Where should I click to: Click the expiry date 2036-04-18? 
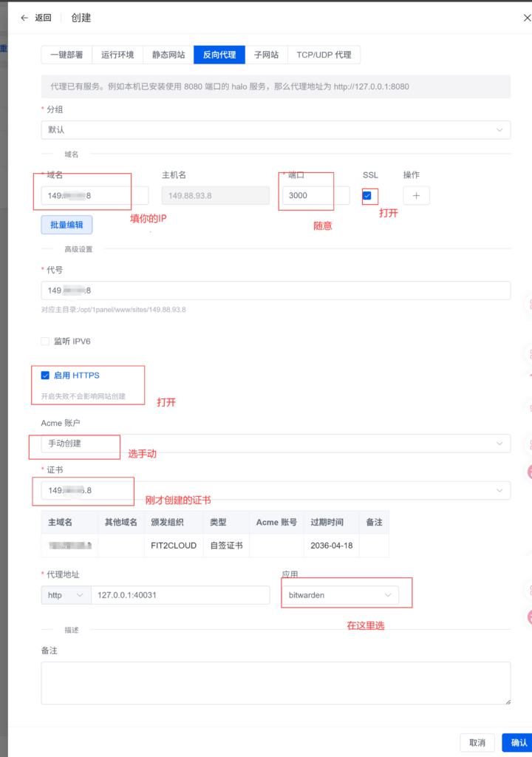click(332, 546)
